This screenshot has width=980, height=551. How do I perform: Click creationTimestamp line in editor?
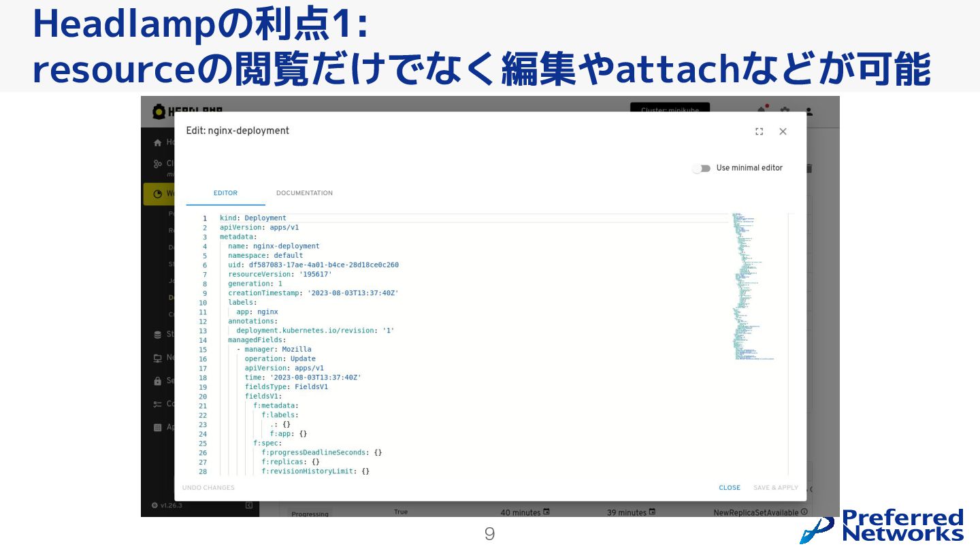(x=313, y=293)
